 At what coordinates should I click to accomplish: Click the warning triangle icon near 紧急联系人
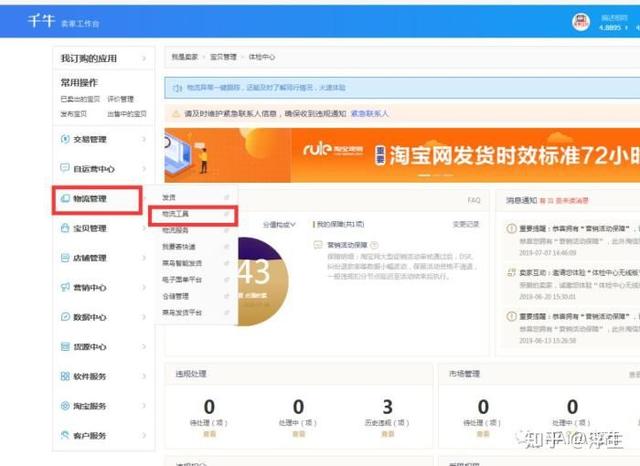[x=176, y=113]
